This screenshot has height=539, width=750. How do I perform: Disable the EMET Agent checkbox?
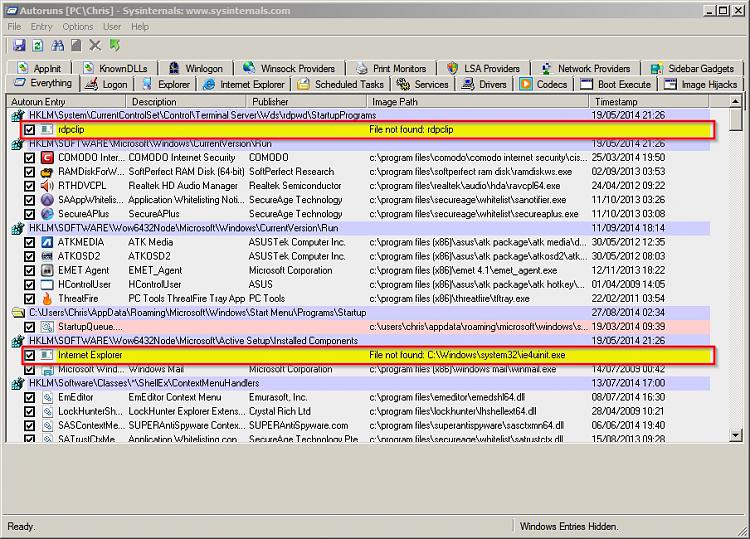[x=30, y=271]
